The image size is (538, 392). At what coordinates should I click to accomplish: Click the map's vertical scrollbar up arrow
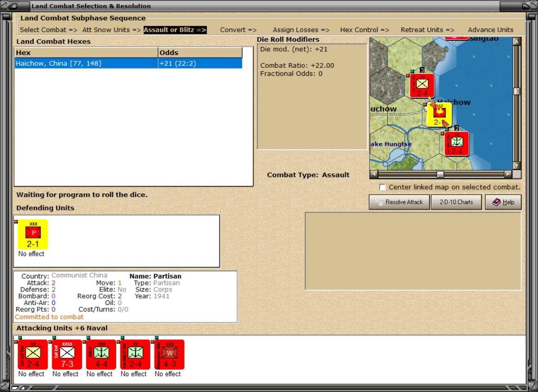click(517, 41)
